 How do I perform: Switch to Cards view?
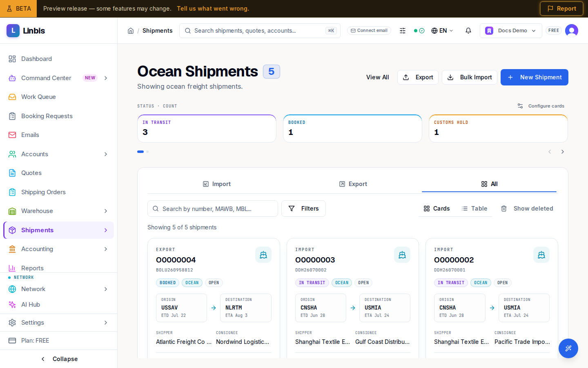click(437, 209)
